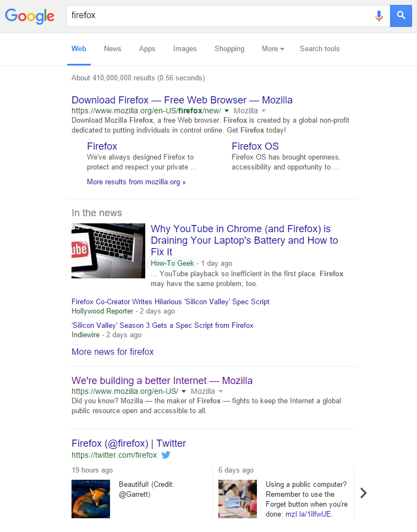Image resolution: width=417 pixels, height=532 pixels.
Task: Click More news for firefox
Action: click(113, 352)
